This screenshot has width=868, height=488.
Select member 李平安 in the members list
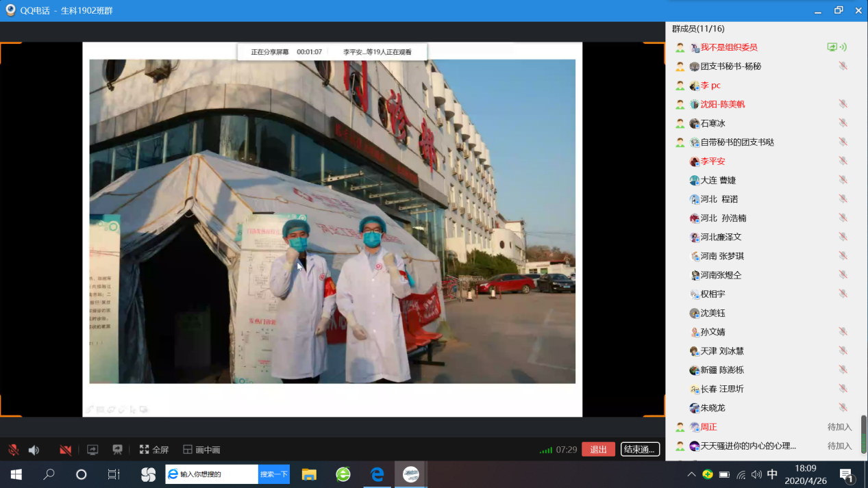click(712, 162)
